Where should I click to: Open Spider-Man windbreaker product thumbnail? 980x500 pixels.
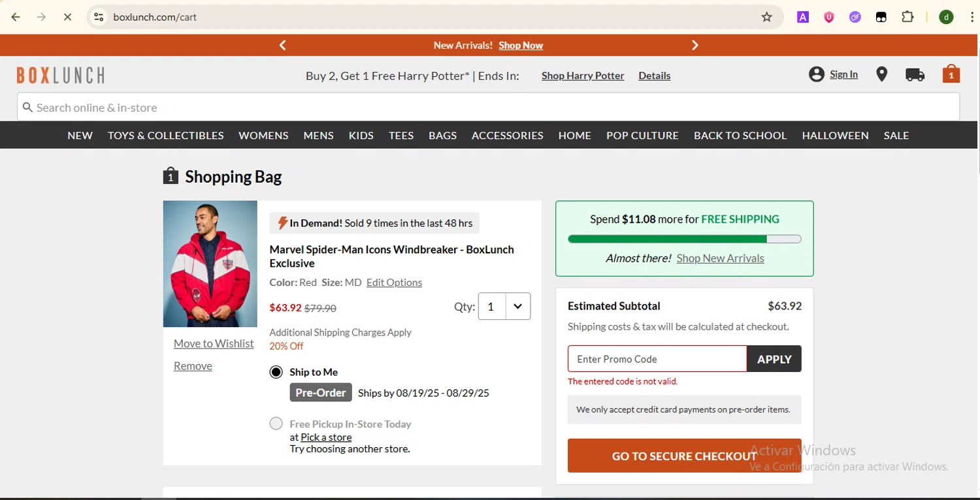click(210, 264)
